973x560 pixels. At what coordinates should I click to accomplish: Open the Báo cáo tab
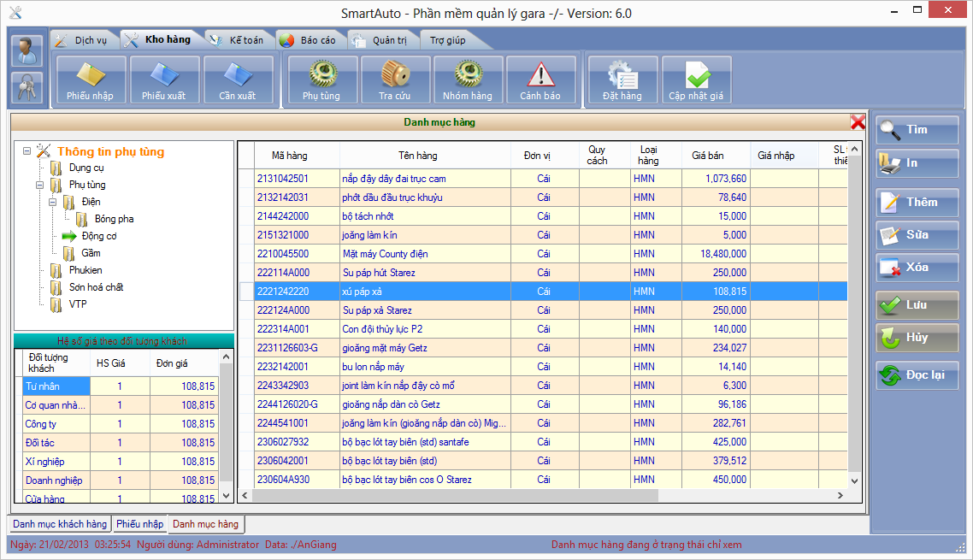coord(310,40)
